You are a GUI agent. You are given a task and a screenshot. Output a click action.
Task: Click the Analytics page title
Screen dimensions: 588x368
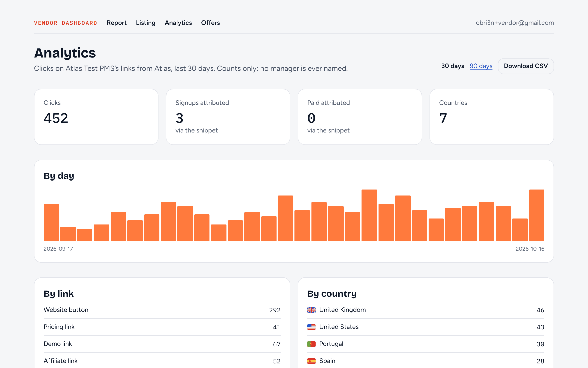point(65,53)
